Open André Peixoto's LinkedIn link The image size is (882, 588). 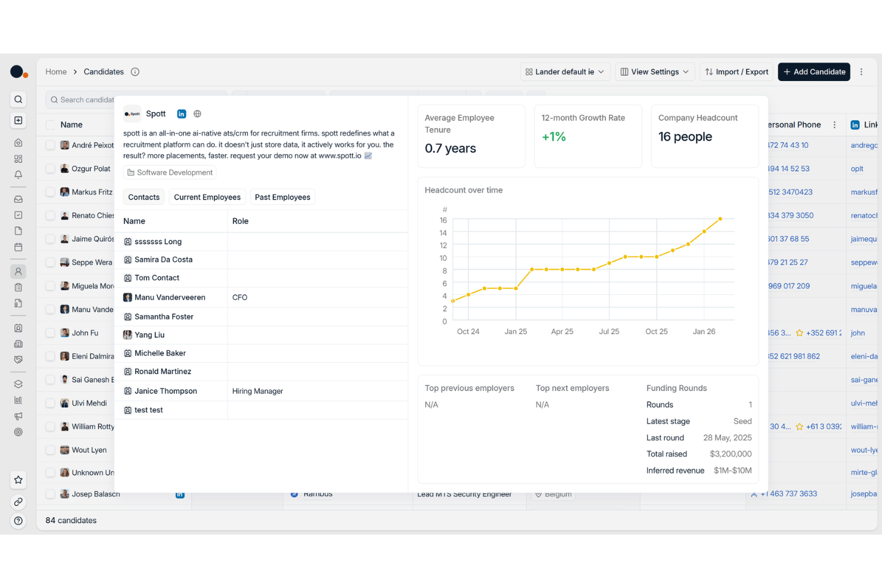pos(864,145)
